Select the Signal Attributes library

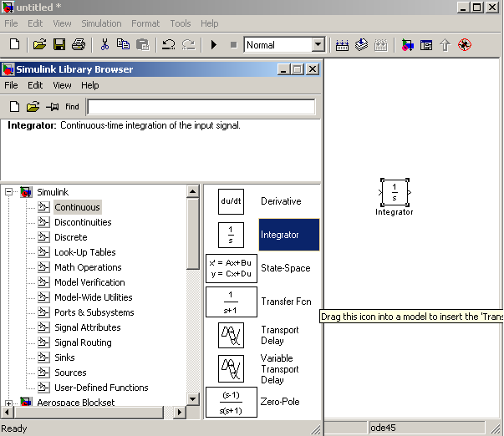click(88, 327)
